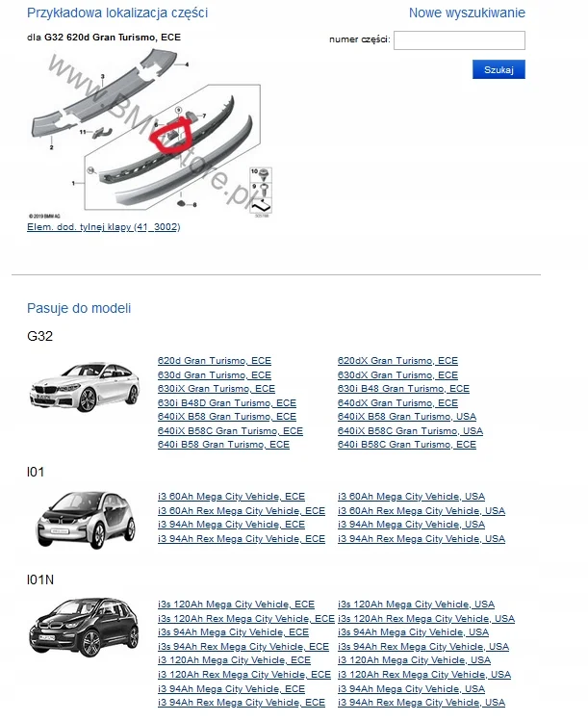The image size is (588, 721).
Task: Open 630dX Gran Turismo, ECE link
Action: click(x=397, y=375)
